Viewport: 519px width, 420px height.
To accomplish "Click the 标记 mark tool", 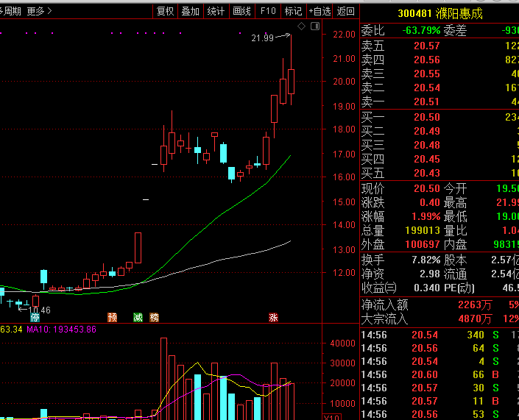I will (293, 11).
